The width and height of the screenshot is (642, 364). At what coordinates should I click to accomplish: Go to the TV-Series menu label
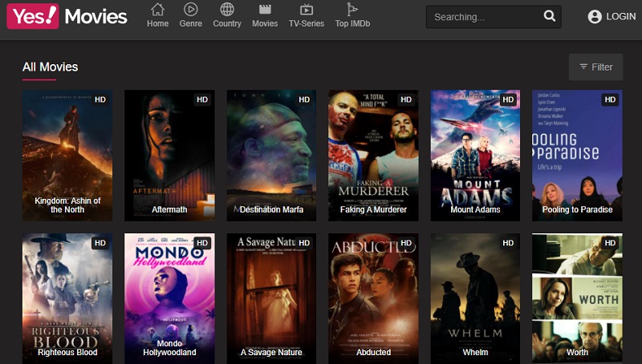click(307, 24)
